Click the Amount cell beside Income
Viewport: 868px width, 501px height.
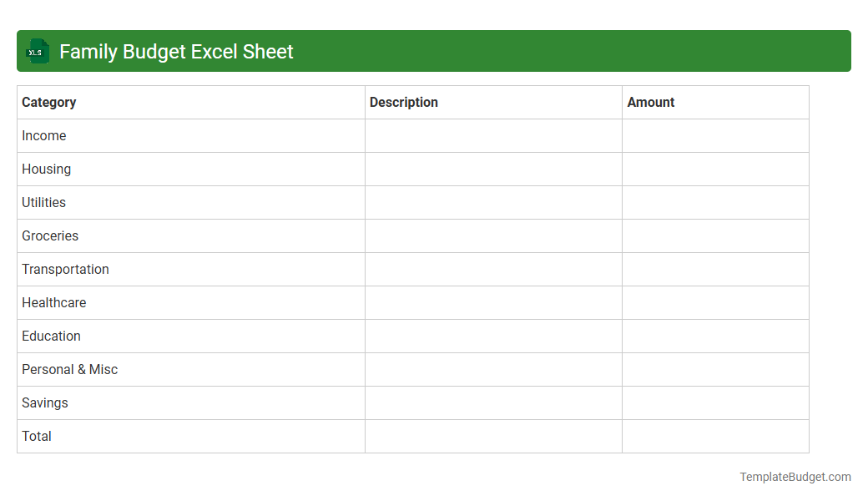click(714, 135)
